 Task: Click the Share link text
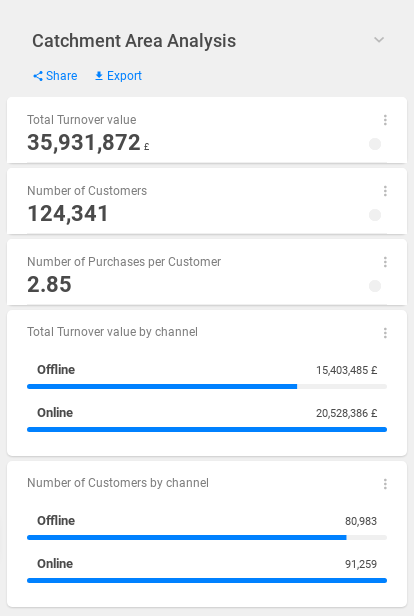coord(62,76)
